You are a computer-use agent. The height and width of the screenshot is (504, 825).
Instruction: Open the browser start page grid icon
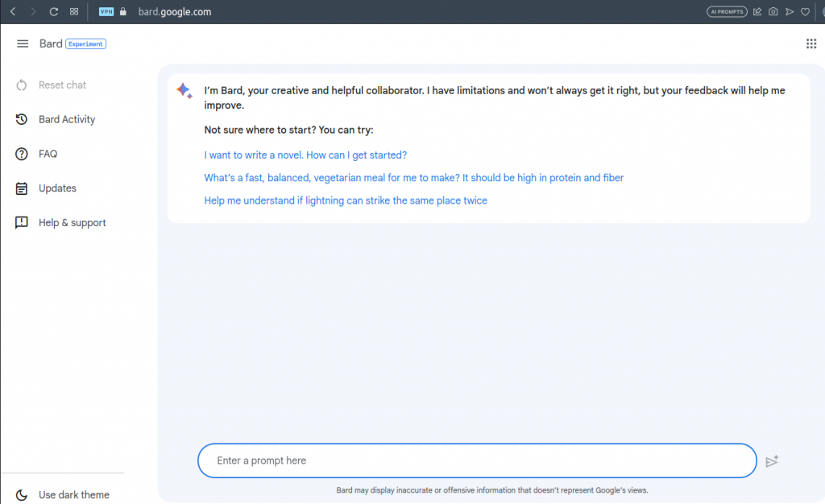[x=74, y=11]
